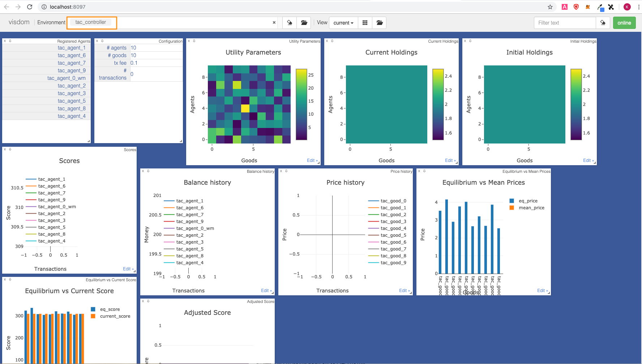Clear the environment with the eraser icon
The width and height of the screenshot is (642, 364).
click(x=289, y=23)
